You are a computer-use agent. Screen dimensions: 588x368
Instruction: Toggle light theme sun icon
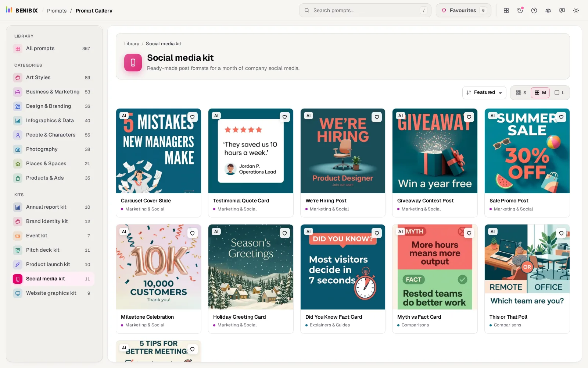576,10
